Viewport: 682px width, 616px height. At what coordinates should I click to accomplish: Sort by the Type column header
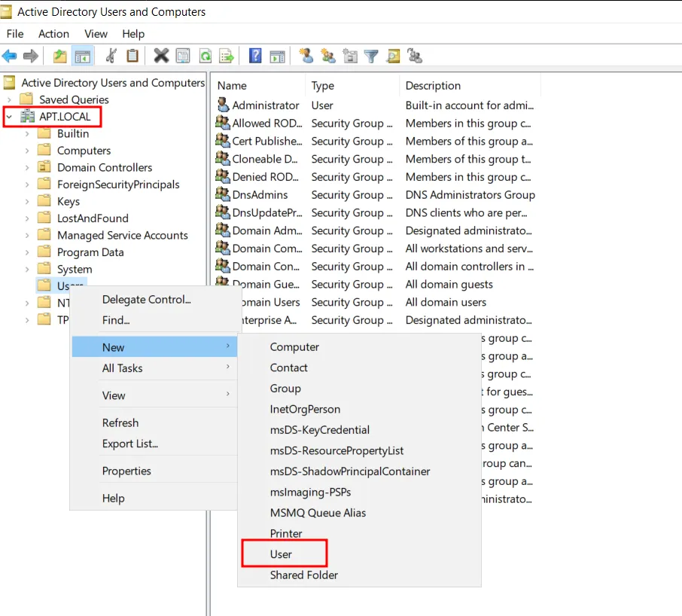(x=352, y=85)
